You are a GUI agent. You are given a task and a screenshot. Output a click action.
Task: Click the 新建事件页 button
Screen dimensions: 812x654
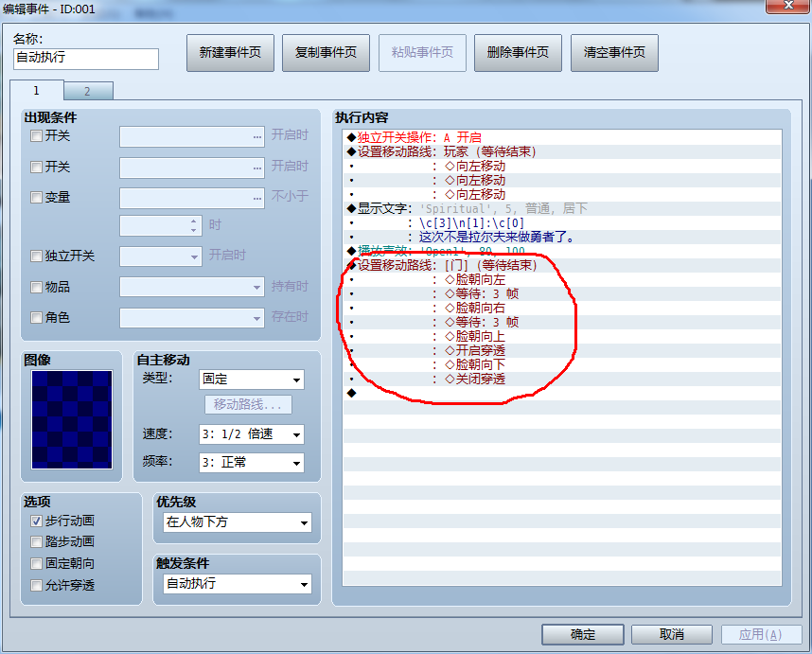(230, 53)
